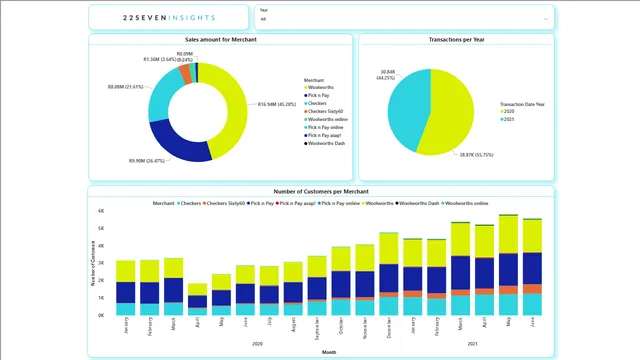Select Checkers Sixty60 in the bar chart legend
This screenshot has height=360, width=640.
pos(224,203)
